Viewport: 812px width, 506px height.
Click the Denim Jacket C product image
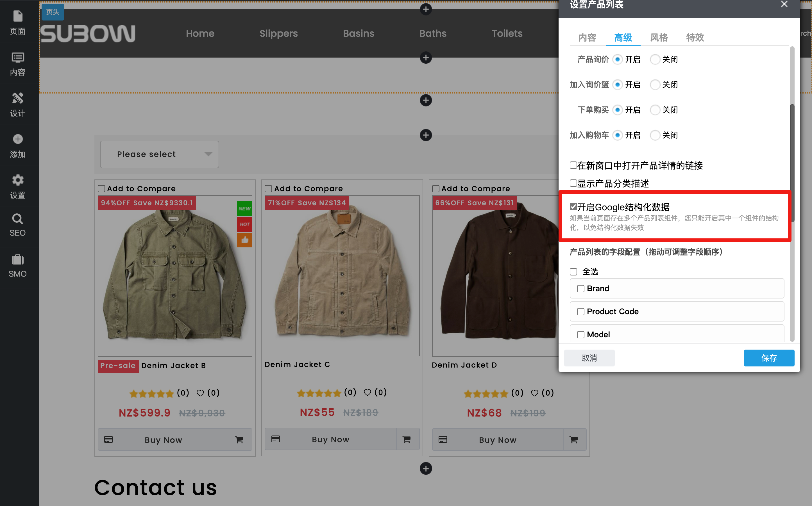click(x=342, y=276)
